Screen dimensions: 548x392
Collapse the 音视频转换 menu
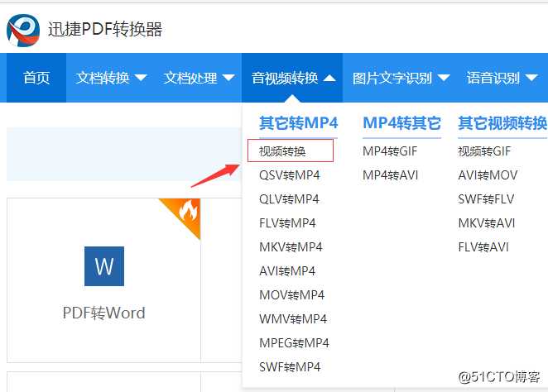(294, 78)
